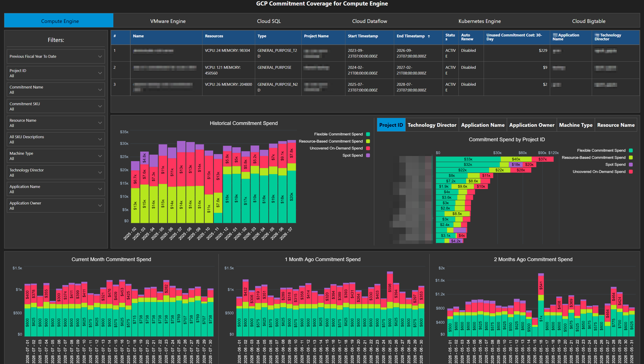The image size is (644, 364).
Task: Select the GENERAL_PURPOSE_N2D type cell
Action: pos(278,87)
